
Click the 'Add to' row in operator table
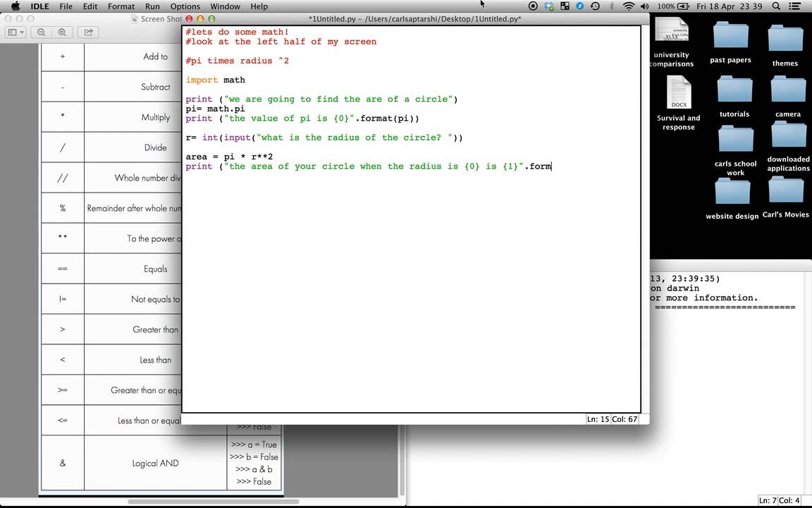[x=155, y=56]
